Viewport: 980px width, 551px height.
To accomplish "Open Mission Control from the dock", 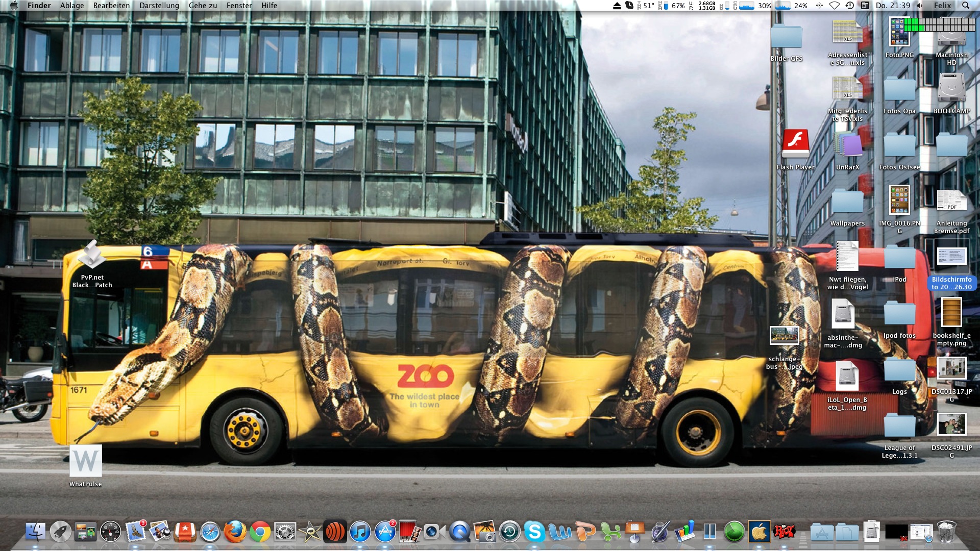I will coord(85,532).
